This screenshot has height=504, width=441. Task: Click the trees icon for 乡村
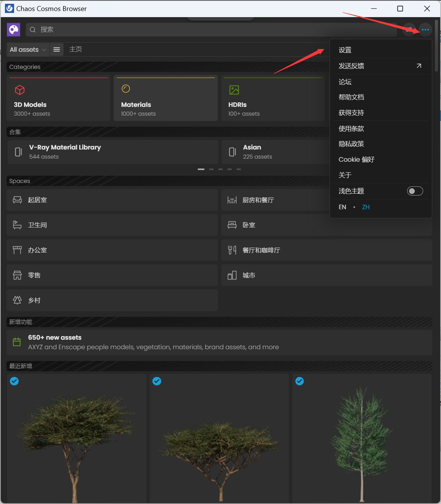click(17, 300)
